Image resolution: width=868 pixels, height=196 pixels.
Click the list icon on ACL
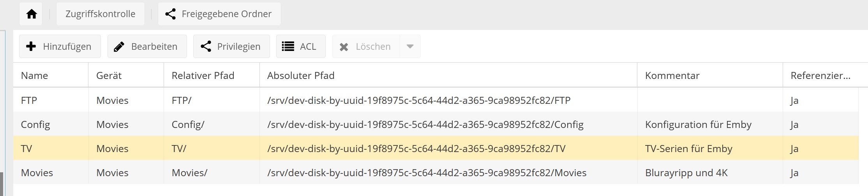[x=288, y=47]
